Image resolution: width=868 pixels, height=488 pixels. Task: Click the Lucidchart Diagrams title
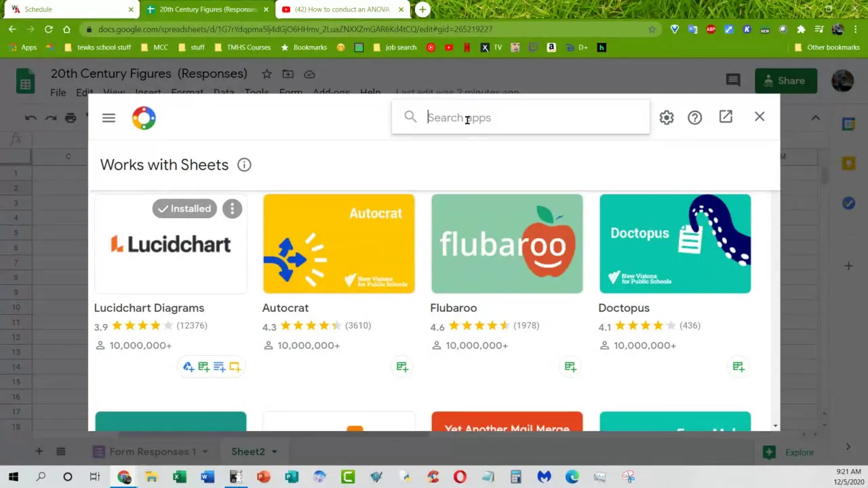point(149,308)
